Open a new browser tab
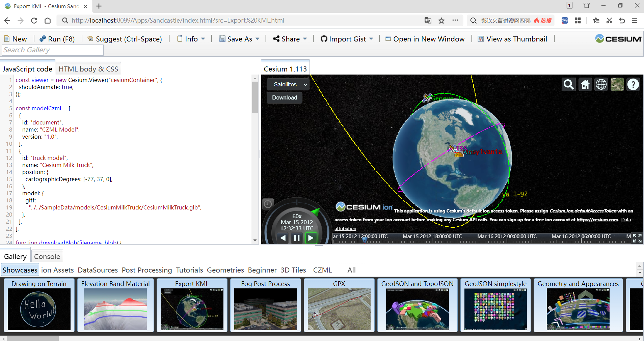The width and height of the screenshot is (644, 341). point(99,6)
